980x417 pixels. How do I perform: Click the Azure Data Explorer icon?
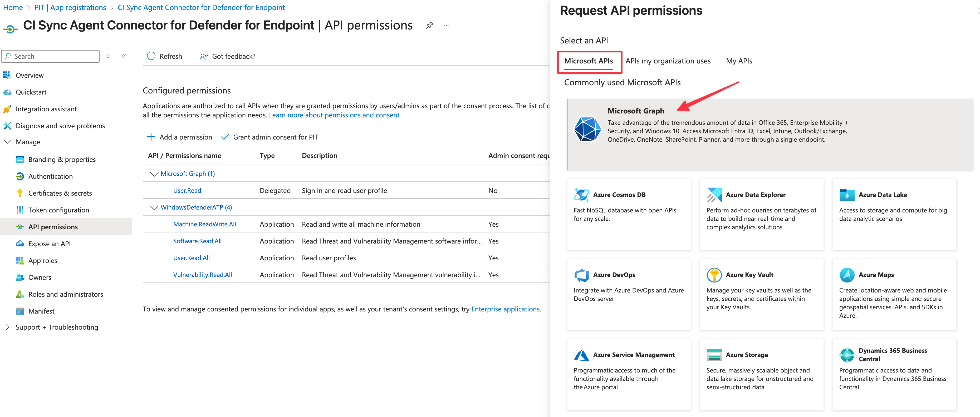(714, 195)
